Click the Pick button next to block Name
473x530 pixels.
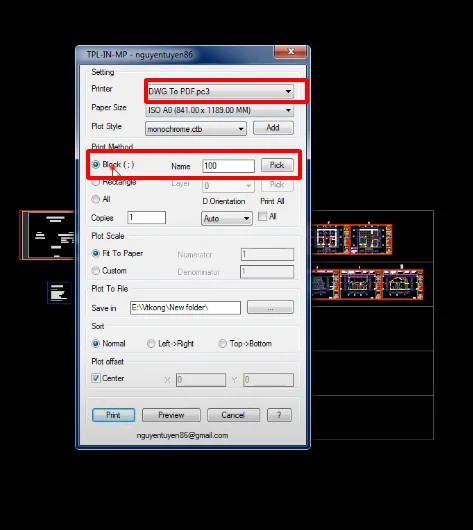277,165
